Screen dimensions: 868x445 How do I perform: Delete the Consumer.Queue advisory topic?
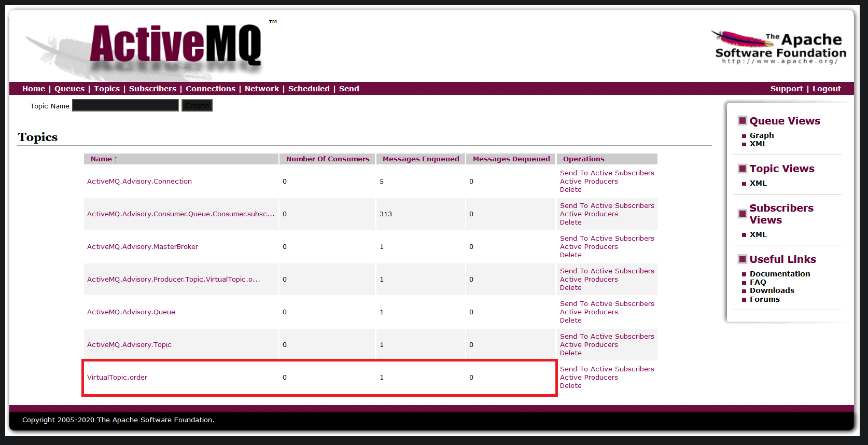[571, 223]
